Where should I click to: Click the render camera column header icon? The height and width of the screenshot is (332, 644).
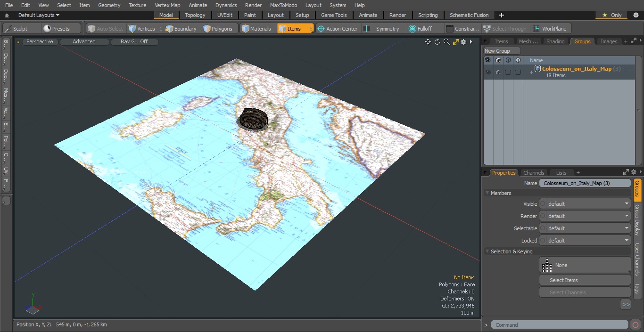498,60
